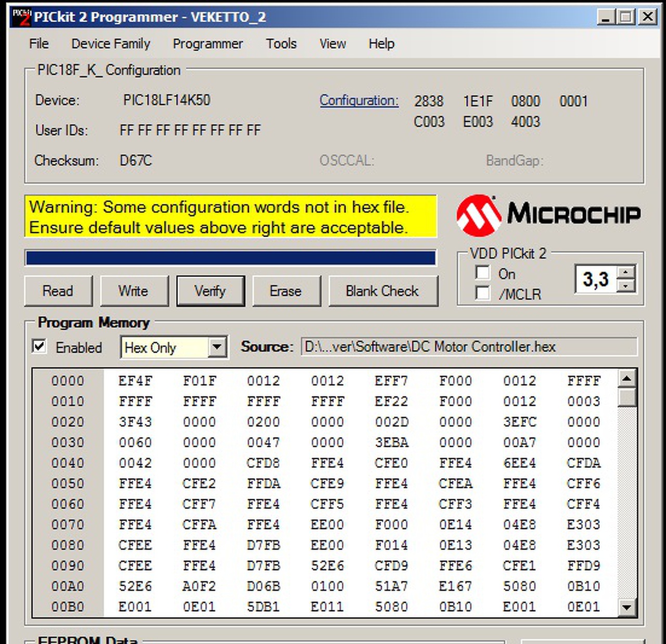The image size is (666, 644).
Task: Click configuration word 1E1F
Action: coord(478,101)
